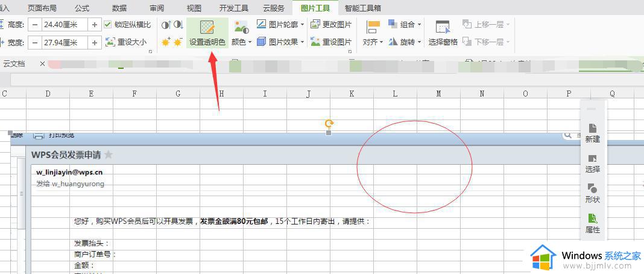Select column D header

(x=48, y=94)
